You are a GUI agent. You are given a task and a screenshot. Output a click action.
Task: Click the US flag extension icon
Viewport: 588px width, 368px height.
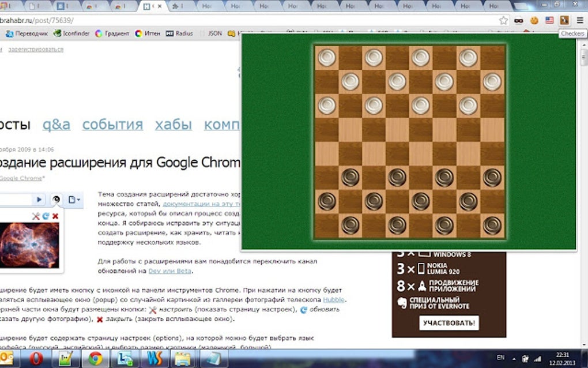pyautogui.click(x=549, y=20)
